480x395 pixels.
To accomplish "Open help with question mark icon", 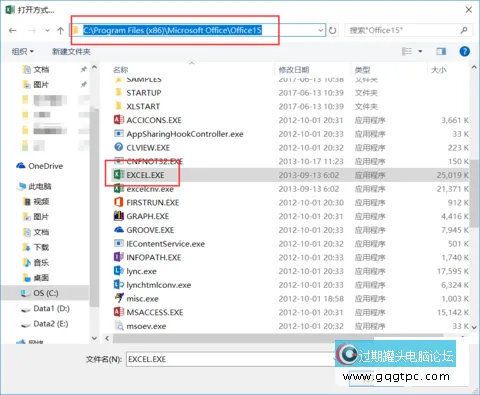I will [464, 51].
